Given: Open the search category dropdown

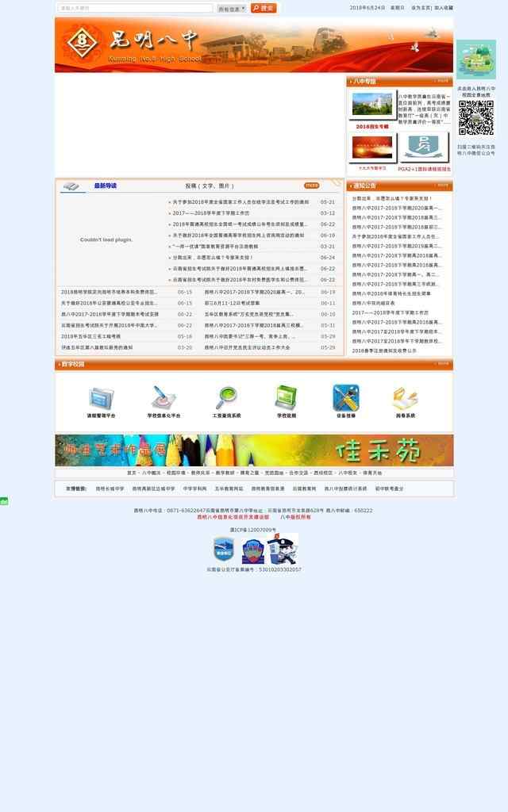Looking at the screenshot, I should [231, 9].
